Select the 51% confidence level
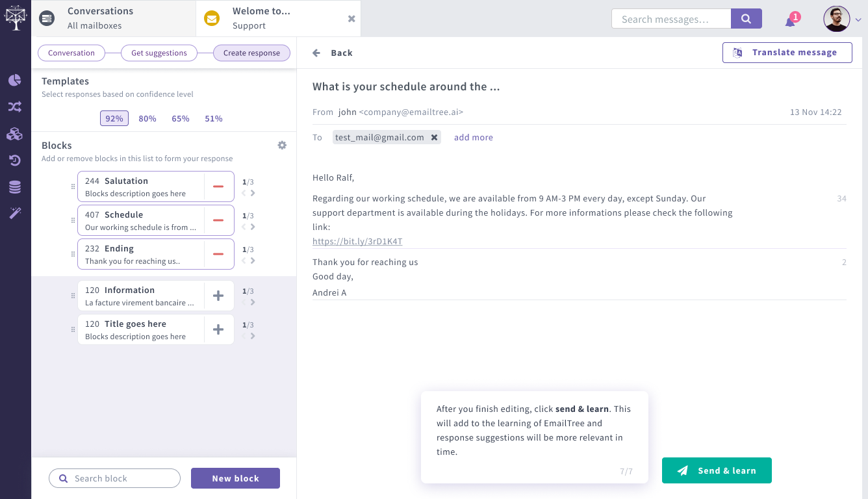 click(212, 118)
